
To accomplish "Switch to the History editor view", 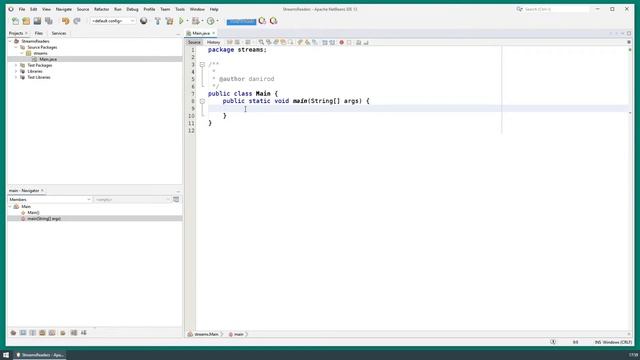I will (213, 42).
